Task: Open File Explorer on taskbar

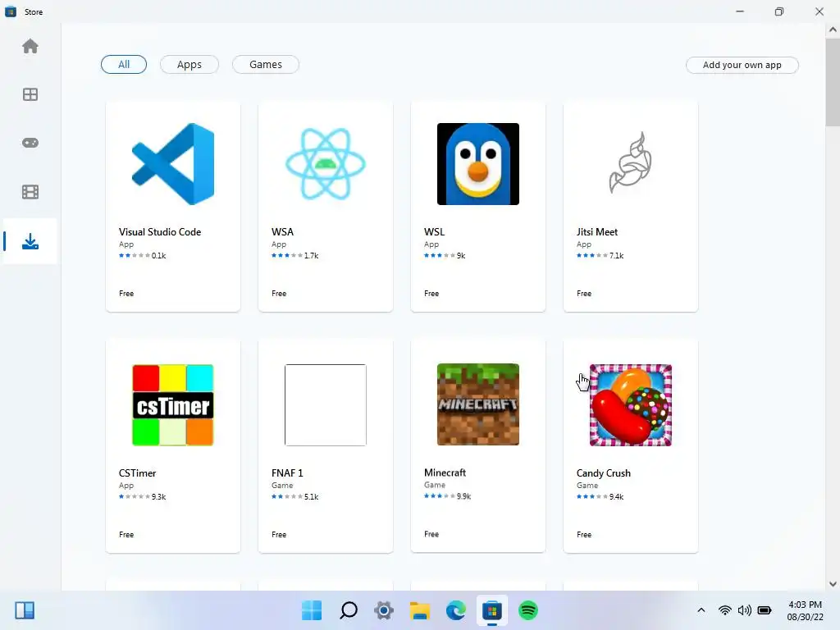Action: (x=420, y=610)
